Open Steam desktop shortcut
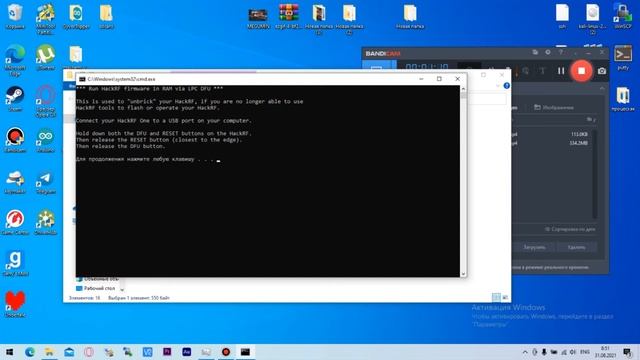640x360 pixels. click(15, 99)
